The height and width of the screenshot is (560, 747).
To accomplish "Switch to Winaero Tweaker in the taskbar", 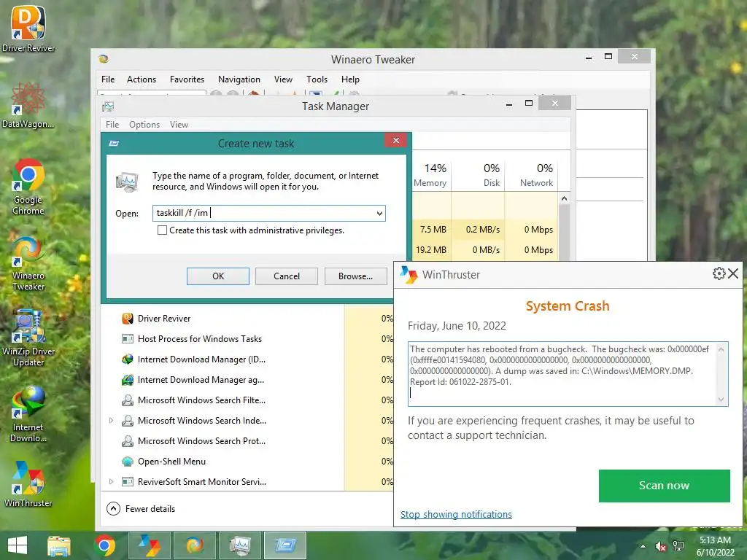I will (x=194, y=545).
